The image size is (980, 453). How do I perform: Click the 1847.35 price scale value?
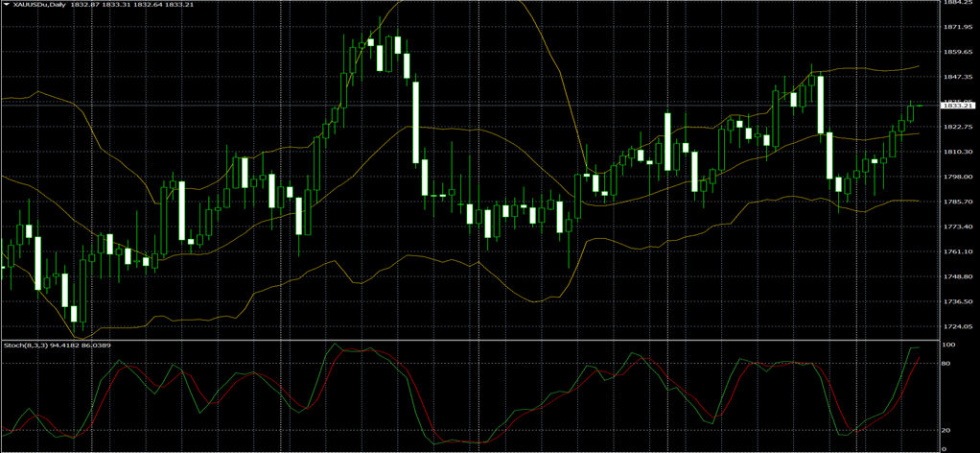point(956,77)
